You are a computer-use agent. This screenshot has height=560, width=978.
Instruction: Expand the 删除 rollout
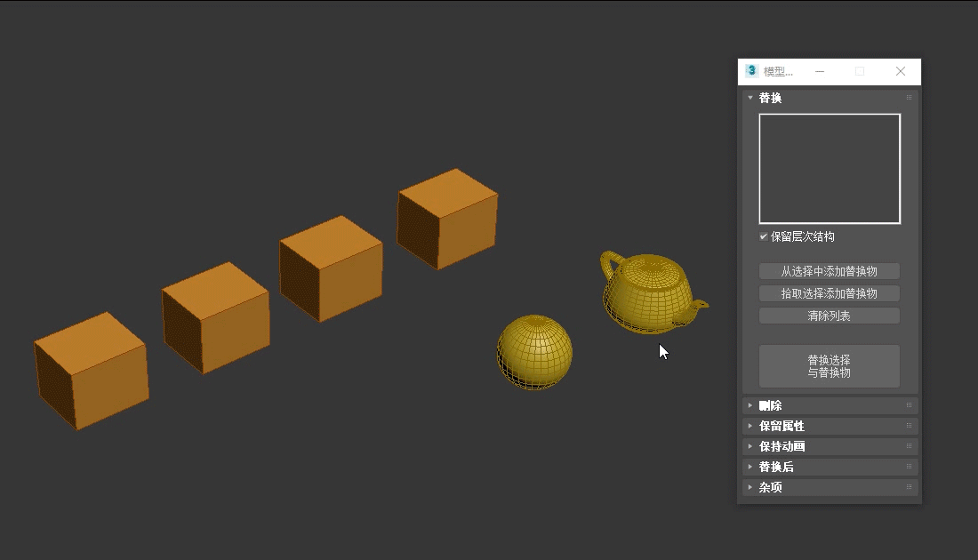(750, 405)
